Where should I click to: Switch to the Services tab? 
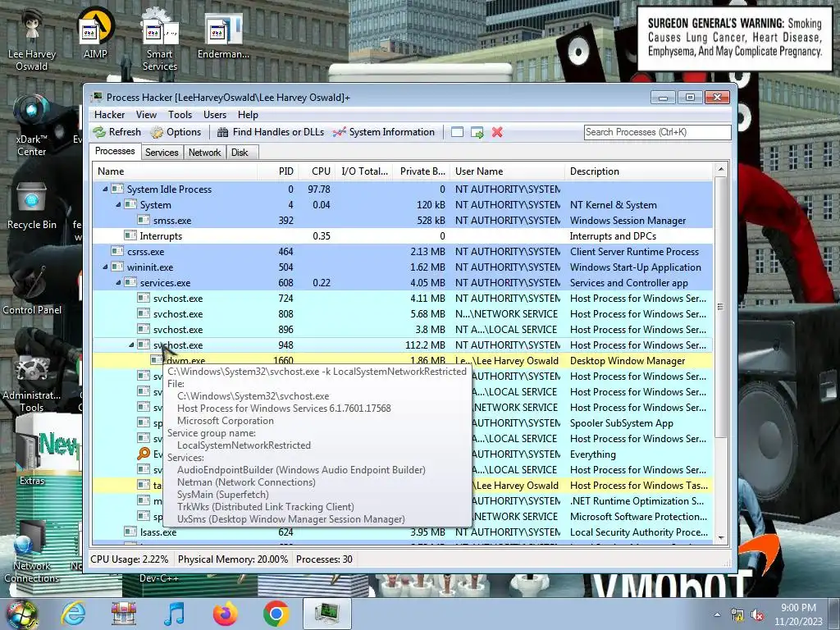pos(162,153)
